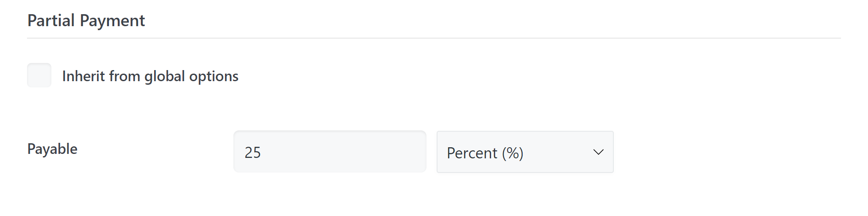Click the words 'global options' in checkbox label
Viewport: 868px width, 216px height.
191,76
